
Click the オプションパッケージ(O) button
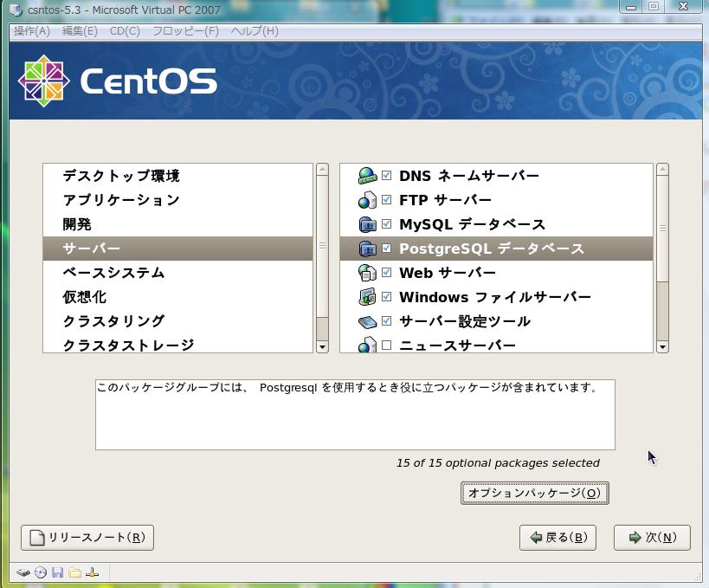point(534,493)
